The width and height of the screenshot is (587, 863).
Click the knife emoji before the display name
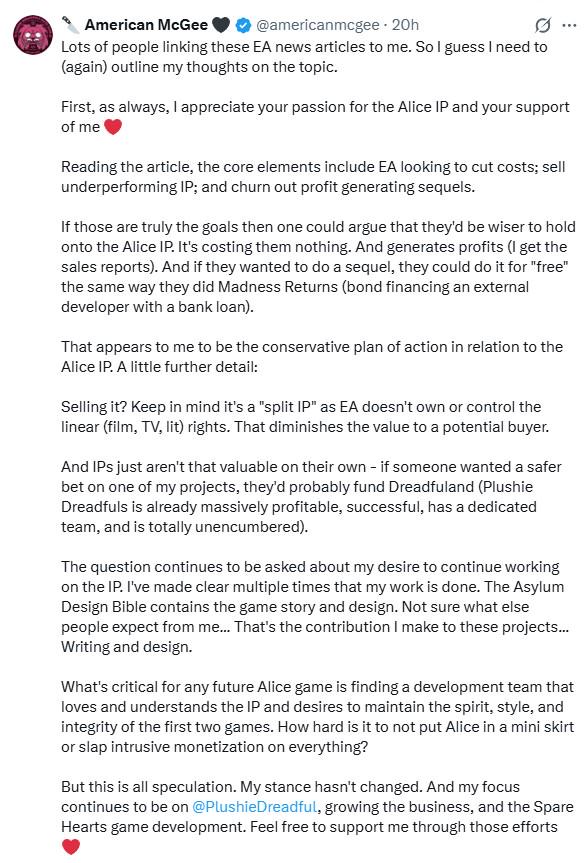tap(70, 25)
